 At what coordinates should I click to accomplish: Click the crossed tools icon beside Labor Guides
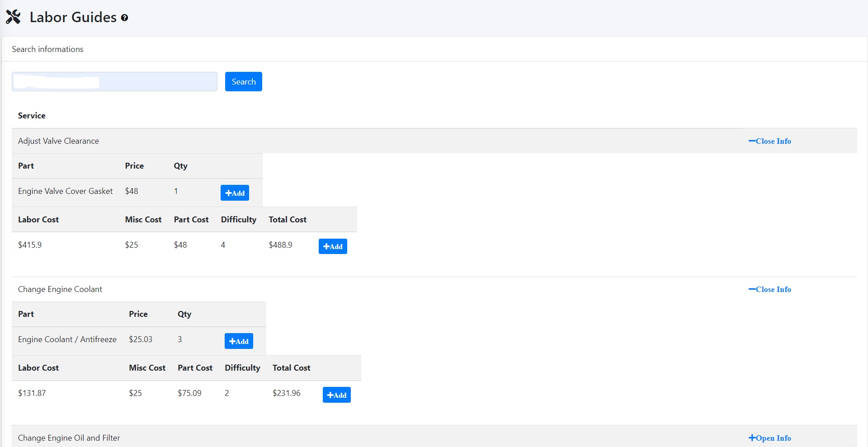point(13,17)
